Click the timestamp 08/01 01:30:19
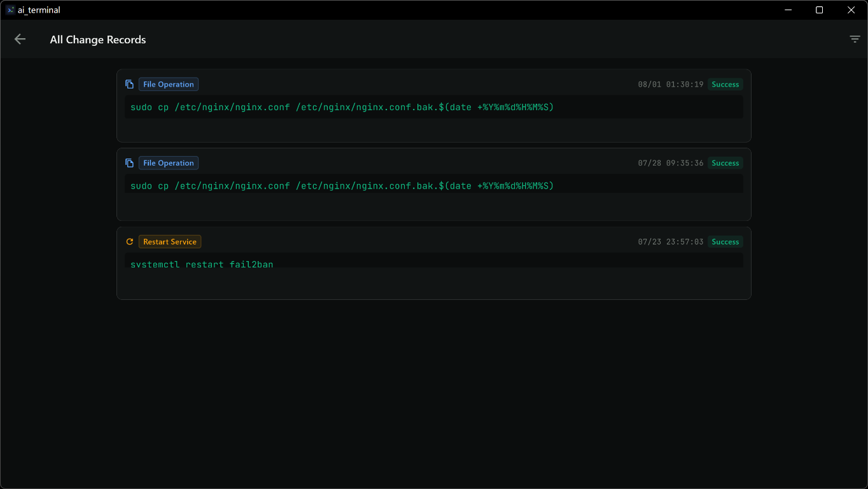 pos(671,84)
